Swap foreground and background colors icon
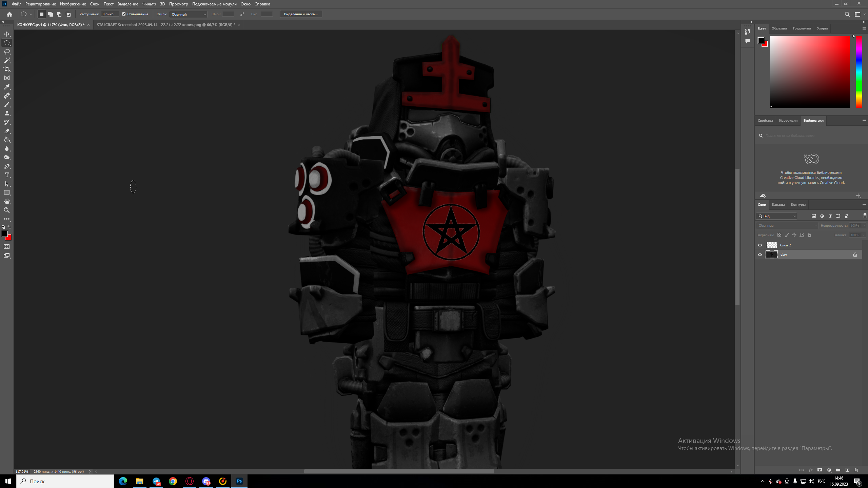This screenshot has height=488, width=868. [x=9, y=227]
